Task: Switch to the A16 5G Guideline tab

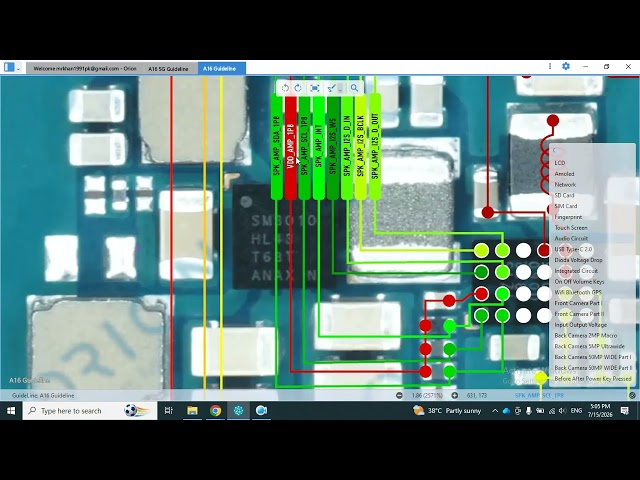Action: 168,69
